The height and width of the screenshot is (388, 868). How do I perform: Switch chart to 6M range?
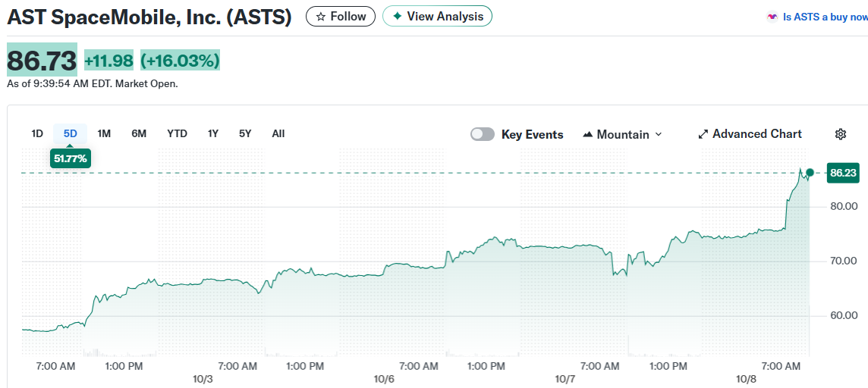coord(139,133)
